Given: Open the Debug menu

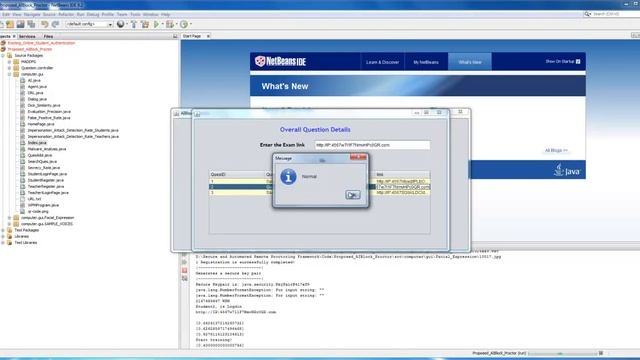Looking at the screenshot, I should [x=93, y=14].
